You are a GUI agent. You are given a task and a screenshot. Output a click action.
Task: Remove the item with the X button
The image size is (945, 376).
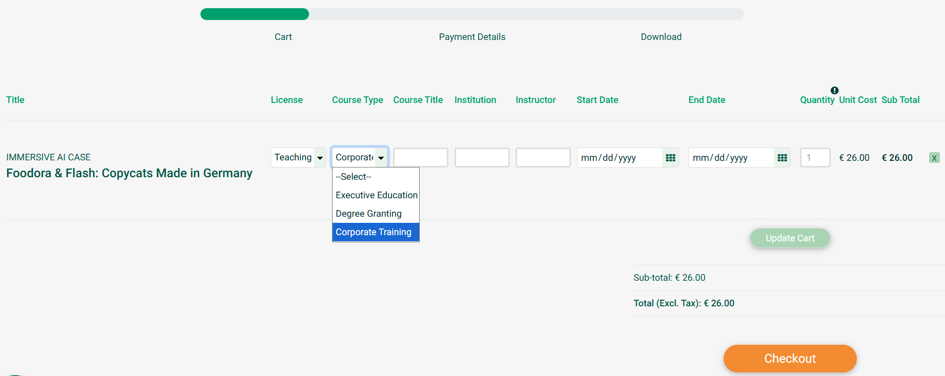pos(934,158)
